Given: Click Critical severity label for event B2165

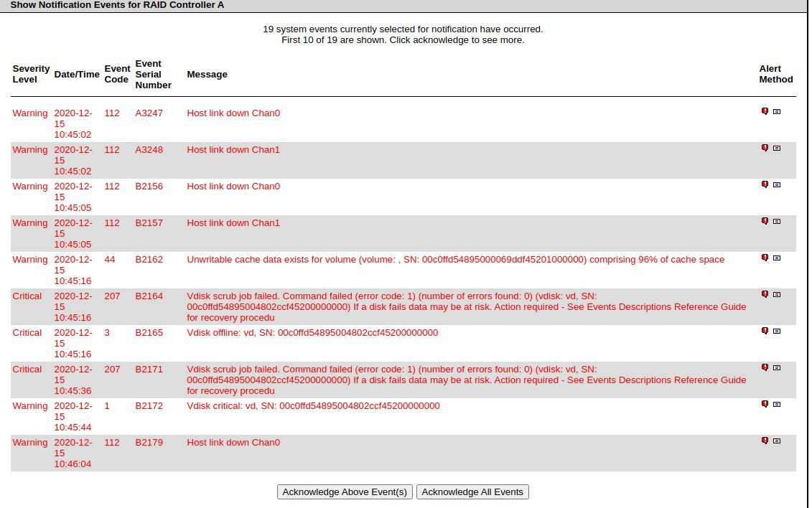Looking at the screenshot, I should tap(27, 333).
